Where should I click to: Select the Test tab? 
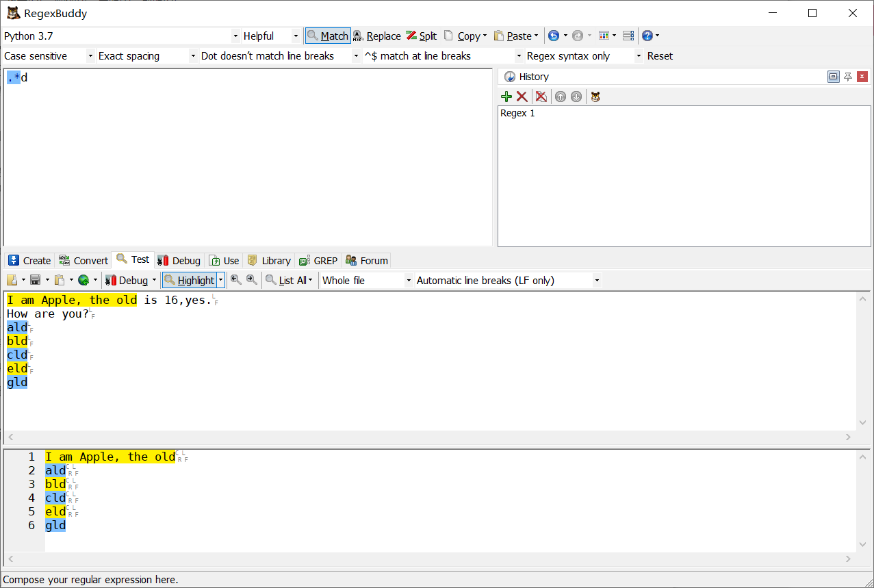click(133, 259)
